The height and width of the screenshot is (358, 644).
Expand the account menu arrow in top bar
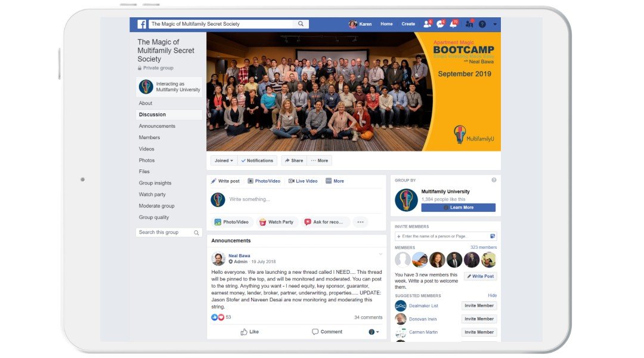(495, 24)
